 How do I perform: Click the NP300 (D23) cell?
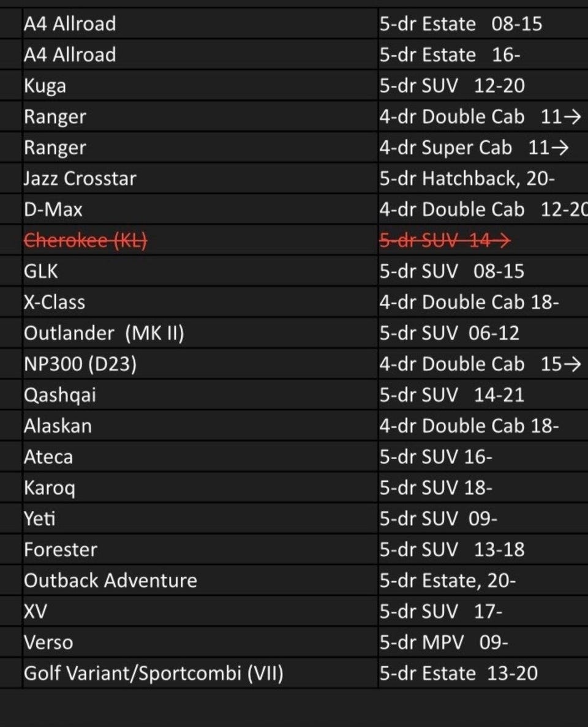80,364
